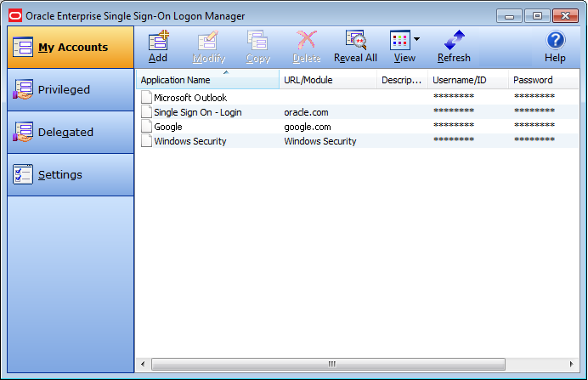Image resolution: width=588 pixels, height=380 pixels.
Task: Click the document icon beside Microsoft Outlook
Action: tap(146, 97)
